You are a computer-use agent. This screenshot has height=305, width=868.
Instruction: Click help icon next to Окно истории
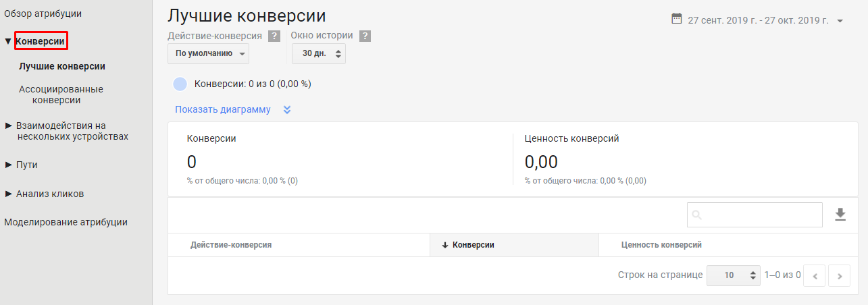click(x=365, y=36)
